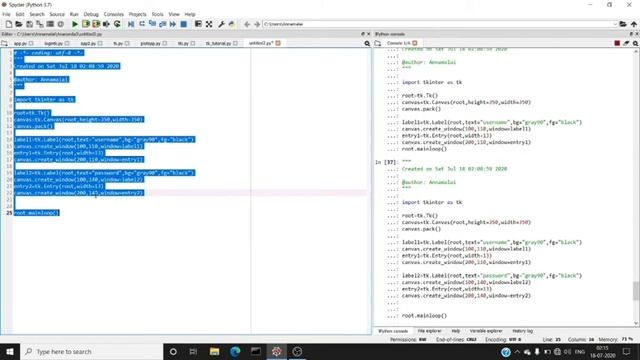The width and height of the screenshot is (640, 360).
Task: Click the blue Stop debugging square
Action: click(x=184, y=24)
